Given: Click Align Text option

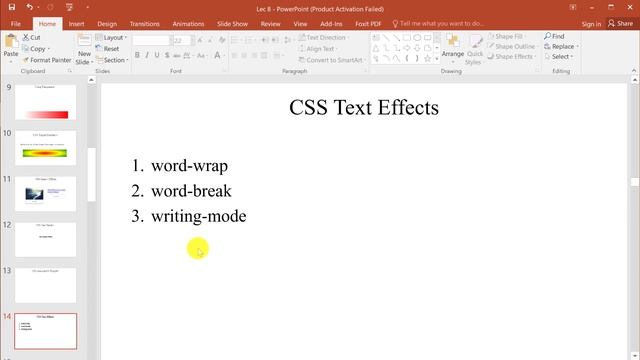Looking at the screenshot, I should pyautogui.click(x=318, y=49).
